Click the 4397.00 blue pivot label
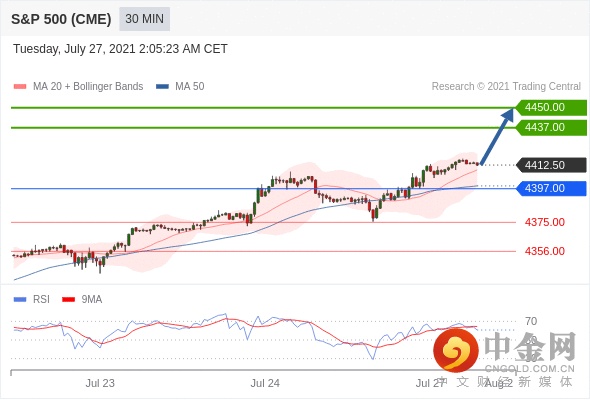 pyautogui.click(x=551, y=188)
